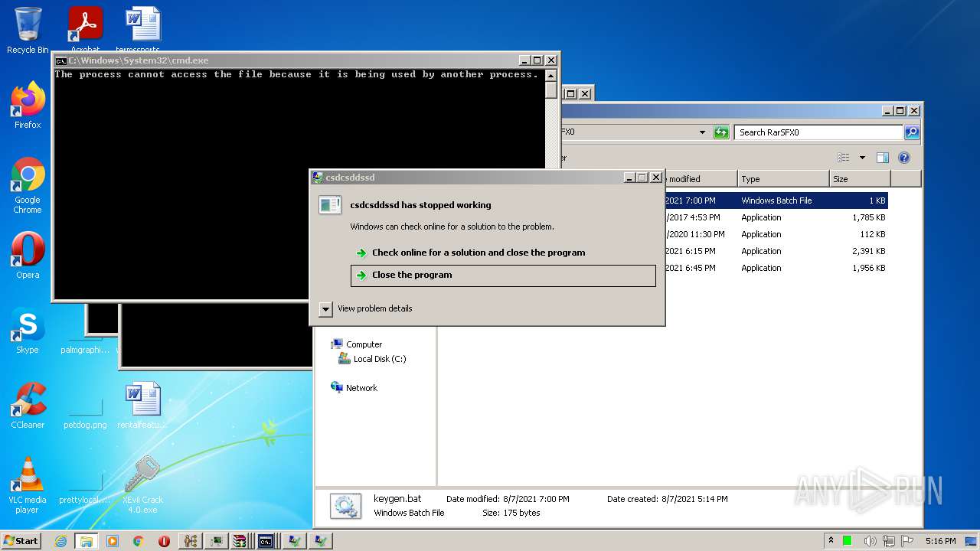980x551 pixels.
Task: Click the csdcsddssd dialog title bar icon
Action: point(318,178)
